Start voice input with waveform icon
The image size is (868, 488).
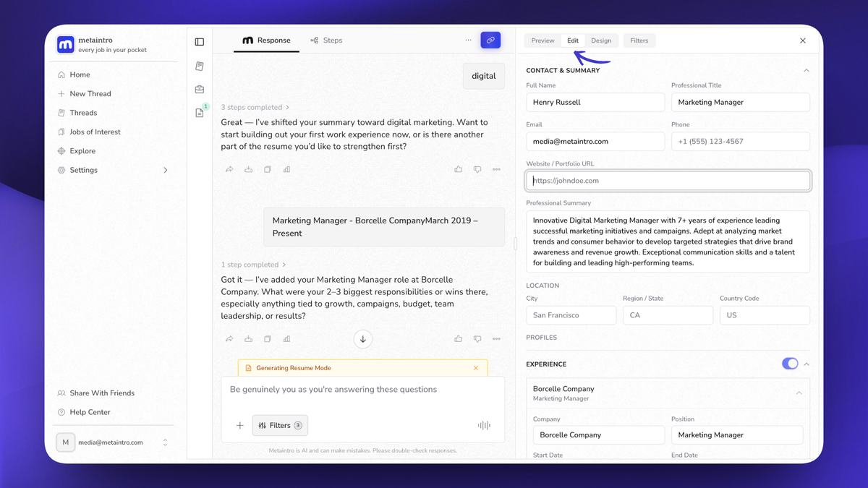tap(484, 426)
